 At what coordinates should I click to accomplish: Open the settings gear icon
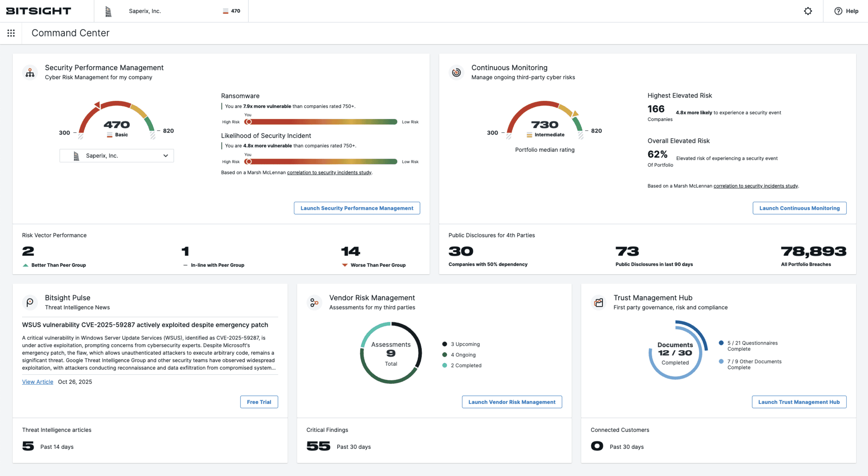(x=808, y=11)
